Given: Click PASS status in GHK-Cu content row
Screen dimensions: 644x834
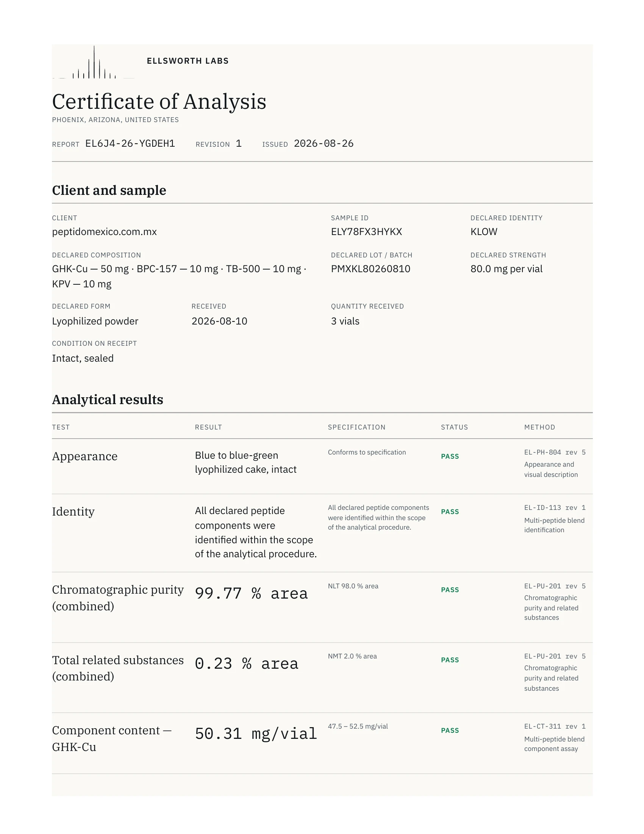Looking at the screenshot, I should (450, 731).
